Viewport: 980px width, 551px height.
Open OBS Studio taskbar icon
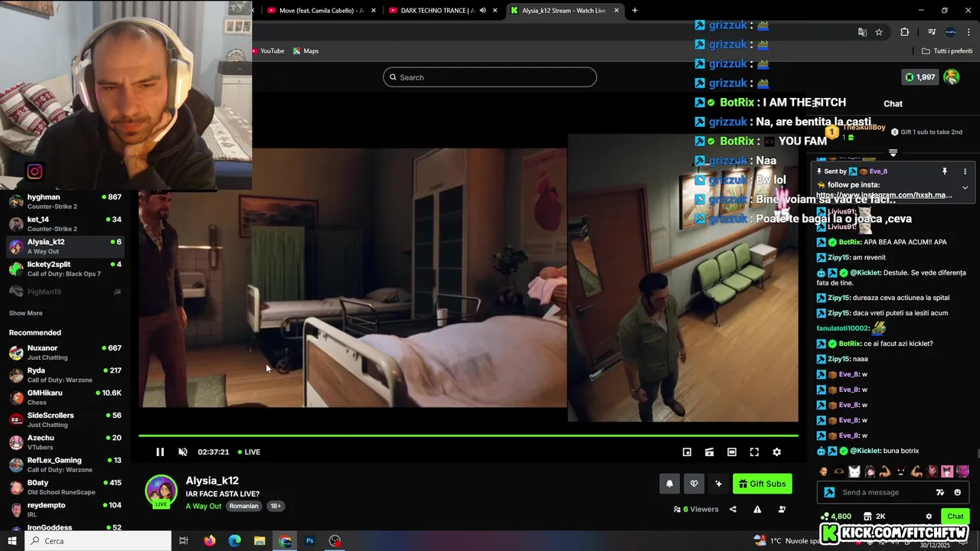click(335, 541)
